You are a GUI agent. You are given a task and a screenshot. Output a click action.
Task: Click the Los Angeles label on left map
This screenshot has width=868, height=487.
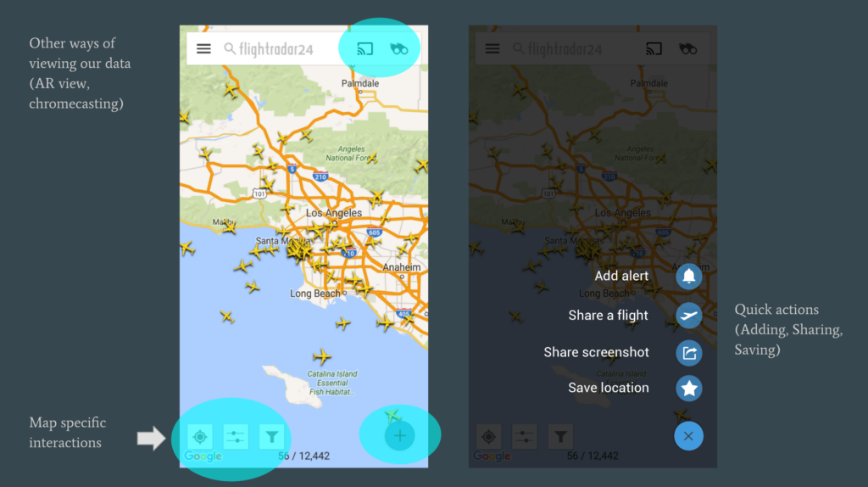[334, 213]
